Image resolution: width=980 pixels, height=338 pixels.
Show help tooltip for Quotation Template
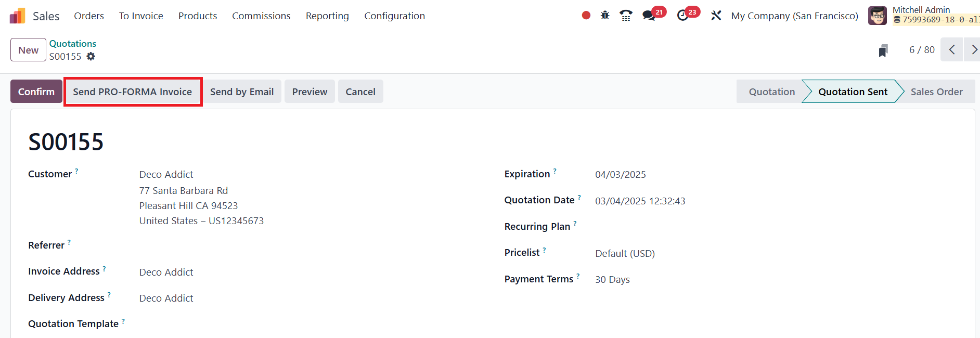pos(123,321)
